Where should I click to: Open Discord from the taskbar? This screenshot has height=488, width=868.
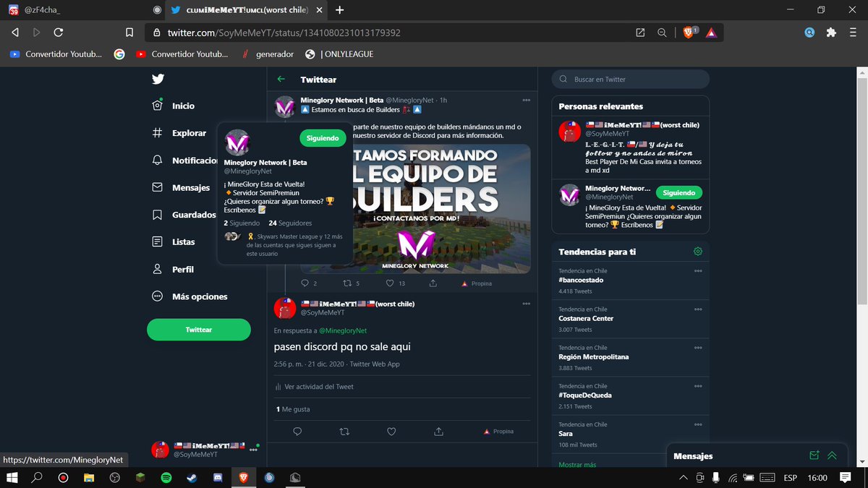[216, 477]
